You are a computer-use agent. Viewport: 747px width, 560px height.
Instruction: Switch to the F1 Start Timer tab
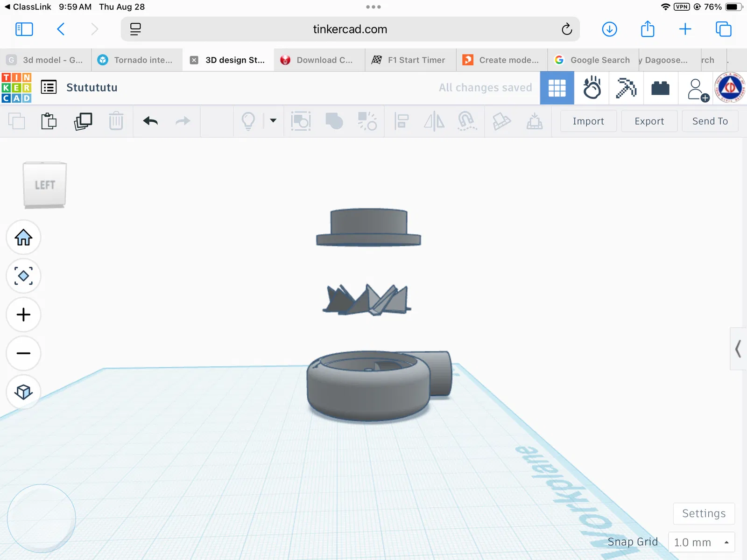410,60
